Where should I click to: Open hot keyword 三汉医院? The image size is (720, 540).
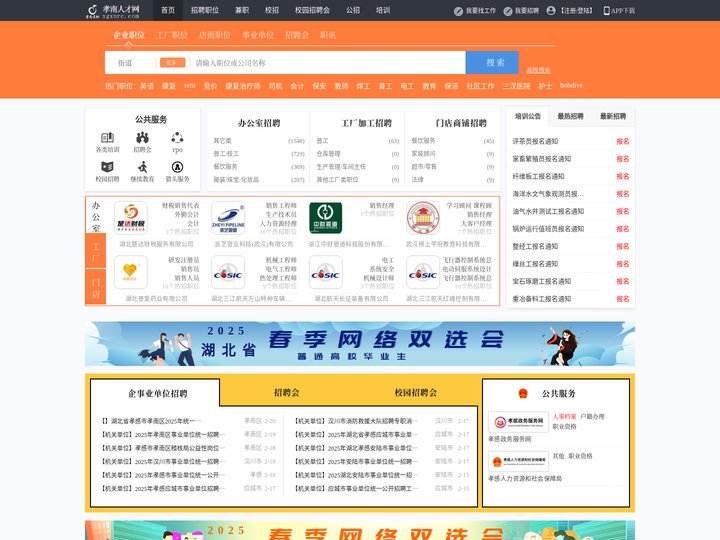[x=516, y=86]
